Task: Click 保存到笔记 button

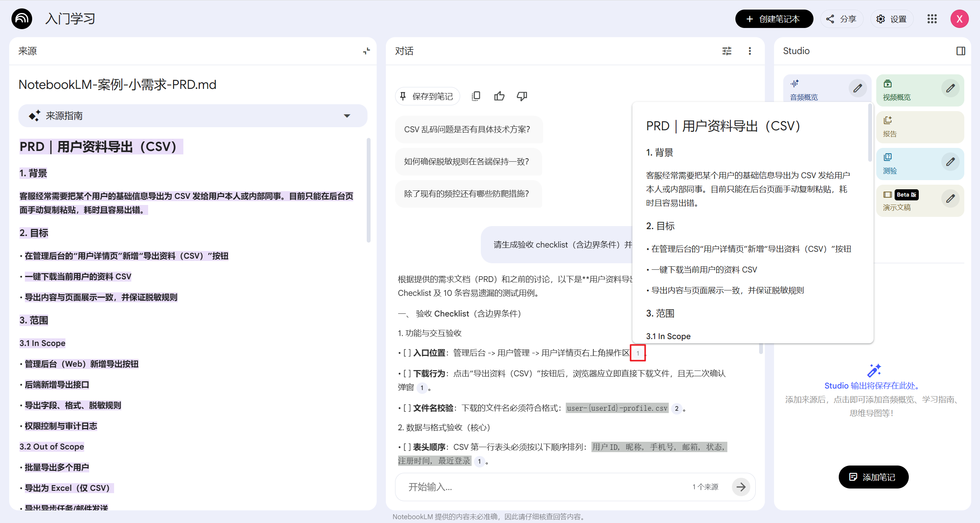Action: click(428, 96)
